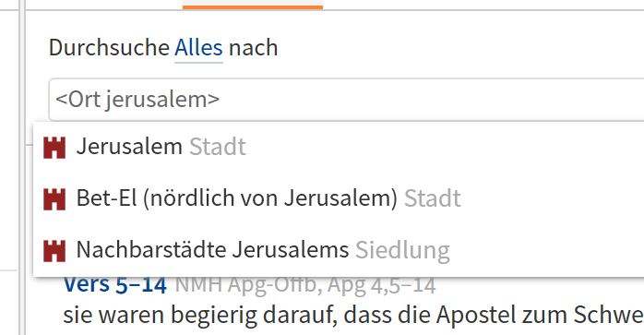Viewport: 644px width, 335px height.
Task: Click the gray Stadt label after Jerusalem
Action: click(217, 147)
